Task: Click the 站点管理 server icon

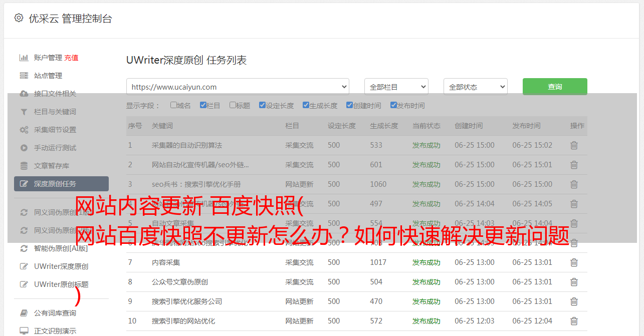Action: (24, 76)
